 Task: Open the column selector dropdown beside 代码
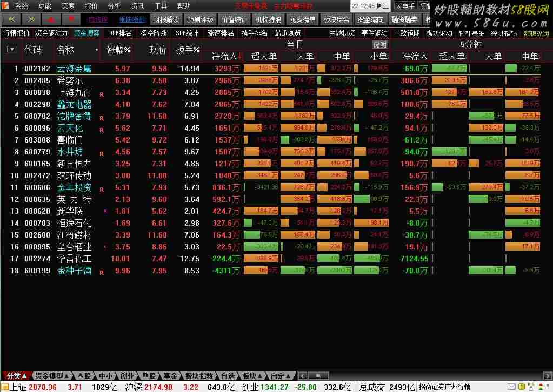point(12,49)
